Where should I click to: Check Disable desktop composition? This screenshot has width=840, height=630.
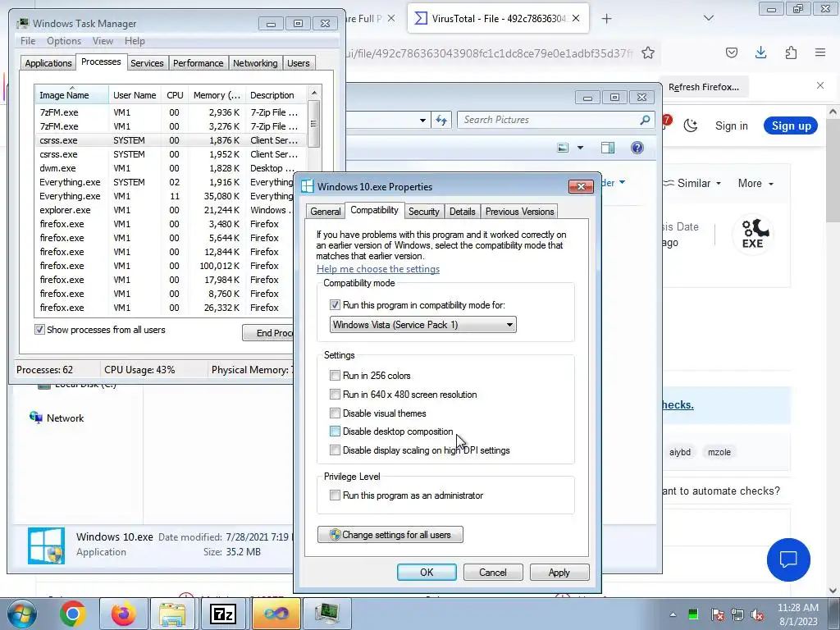[335, 431]
